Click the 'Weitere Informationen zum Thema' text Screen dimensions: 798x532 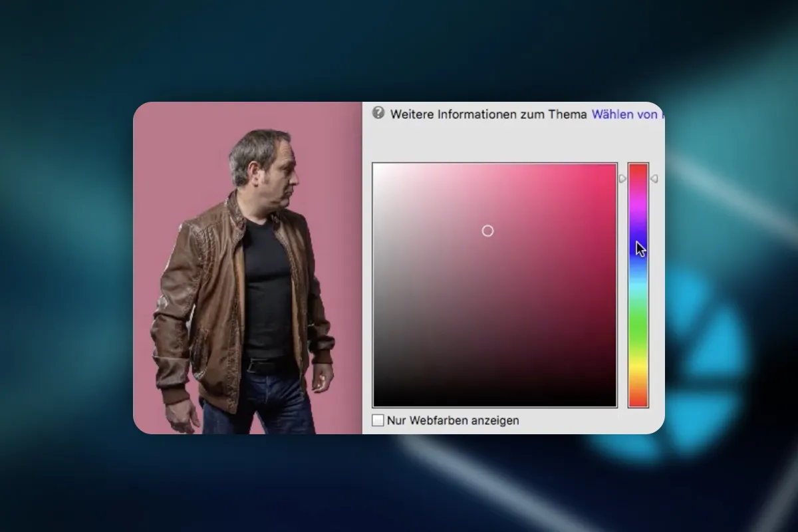(489, 114)
